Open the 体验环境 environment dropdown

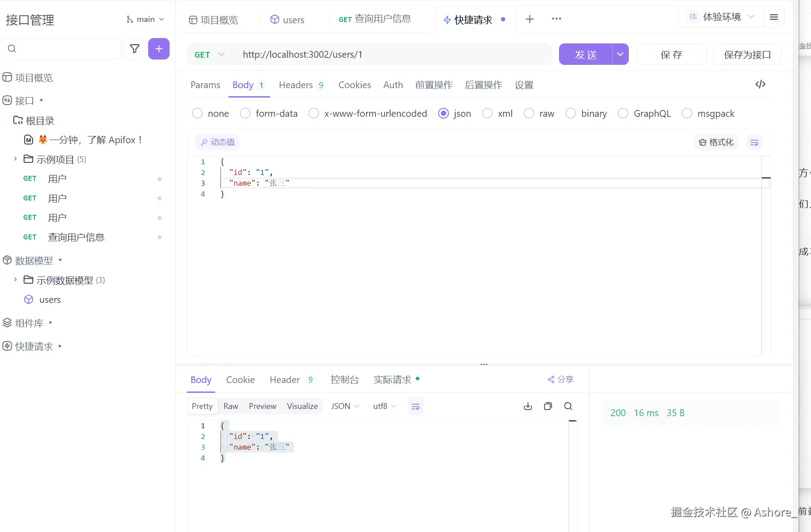(x=722, y=17)
